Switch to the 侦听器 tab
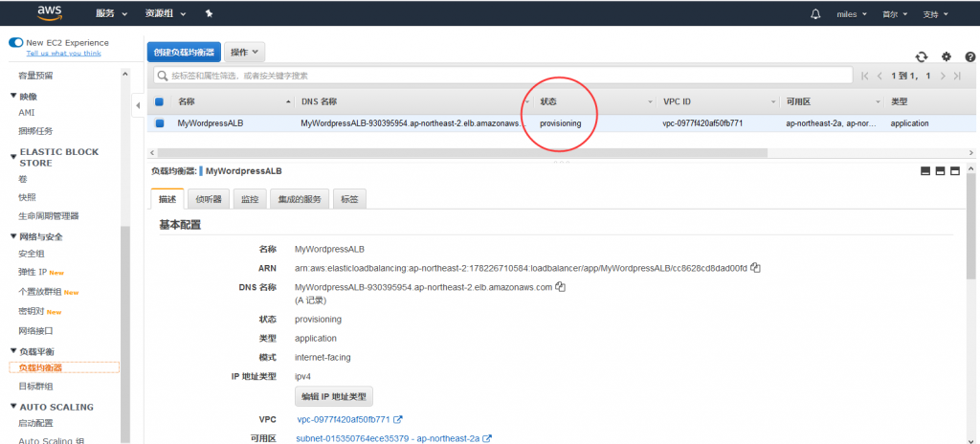The height and width of the screenshot is (444, 980). click(209, 199)
